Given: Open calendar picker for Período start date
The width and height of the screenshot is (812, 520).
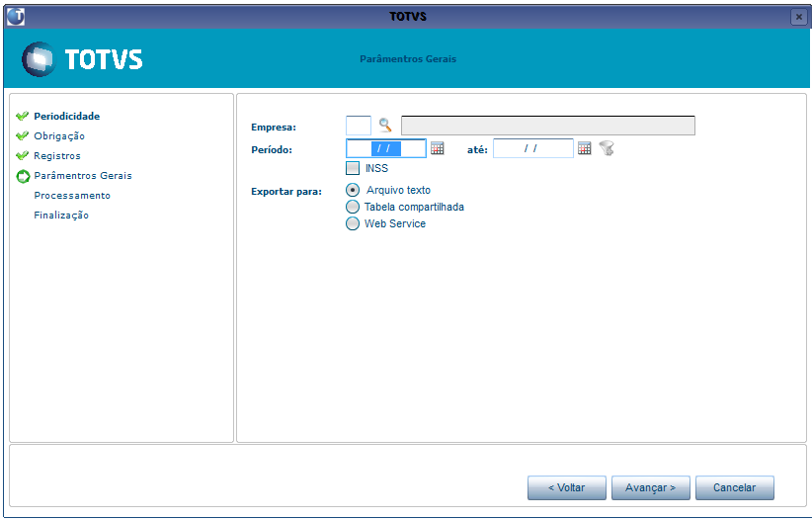Looking at the screenshot, I should coord(437,148).
